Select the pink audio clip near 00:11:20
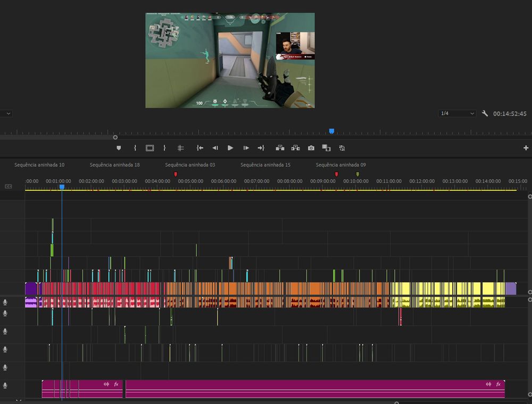The width and height of the screenshot is (532, 404). 401,317
